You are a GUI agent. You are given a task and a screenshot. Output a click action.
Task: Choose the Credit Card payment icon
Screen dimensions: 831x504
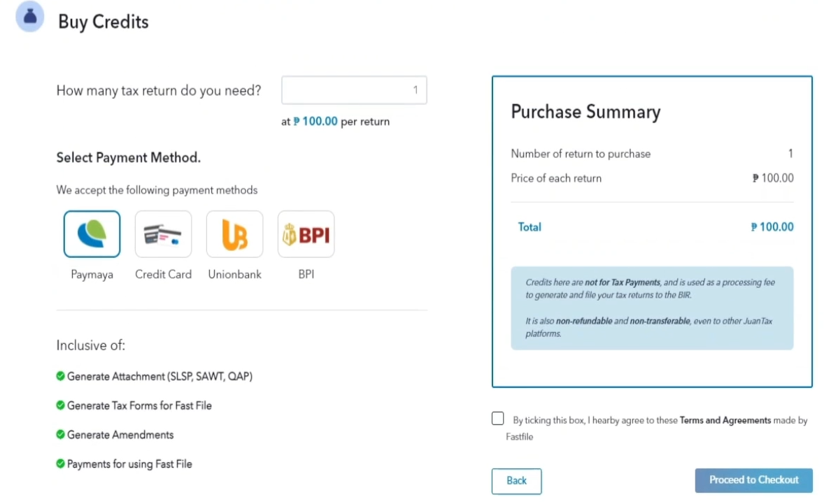click(163, 234)
